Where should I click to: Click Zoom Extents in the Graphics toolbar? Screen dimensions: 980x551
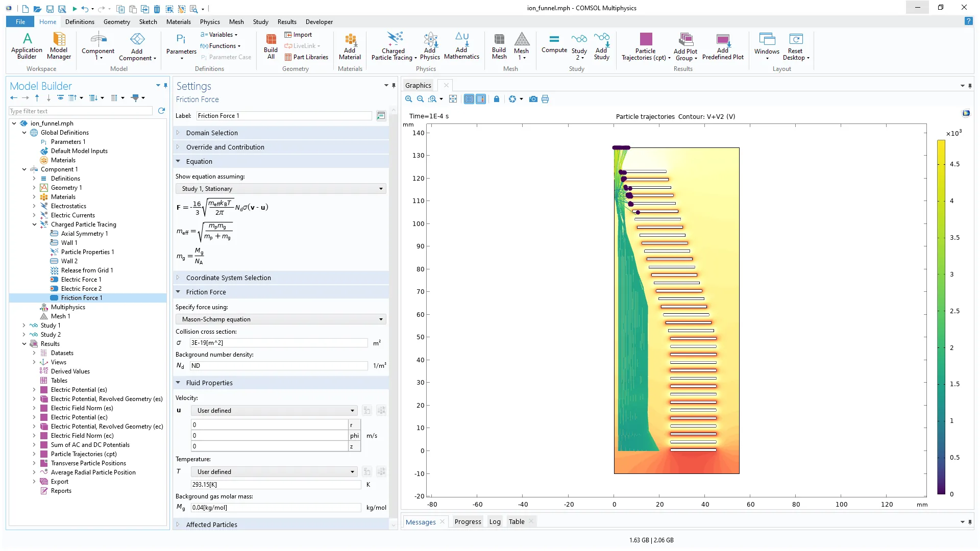(453, 99)
